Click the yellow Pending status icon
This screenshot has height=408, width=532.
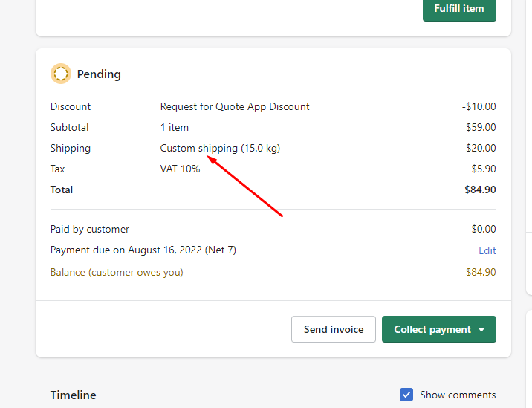point(60,74)
